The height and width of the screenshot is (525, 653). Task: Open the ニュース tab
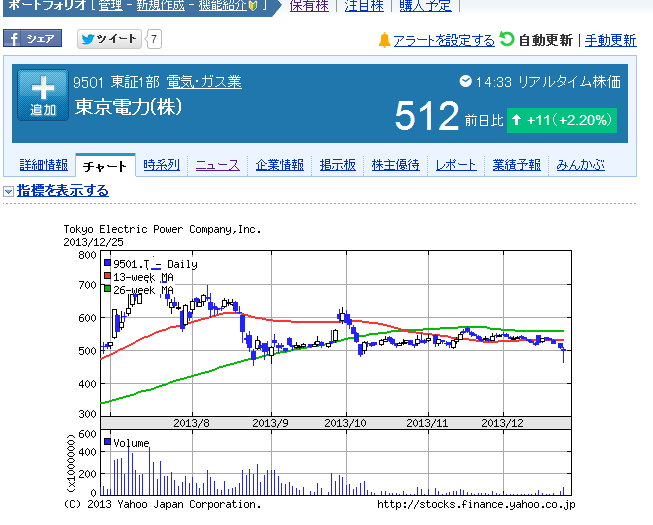click(x=217, y=165)
